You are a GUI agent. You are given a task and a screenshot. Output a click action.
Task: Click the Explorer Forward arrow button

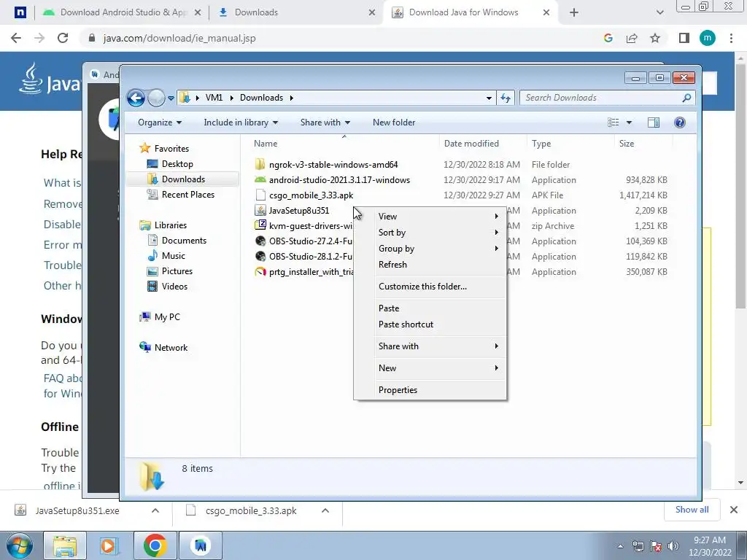point(156,98)
